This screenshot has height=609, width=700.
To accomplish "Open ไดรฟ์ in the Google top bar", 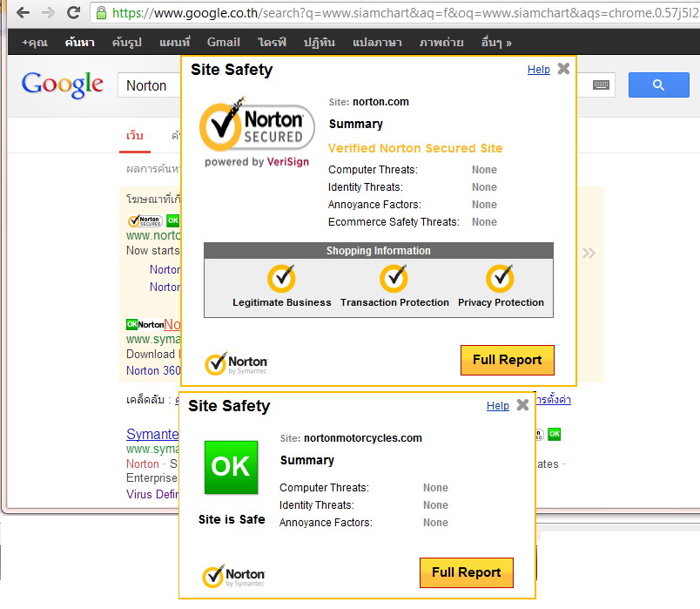I will pos(272,42).
